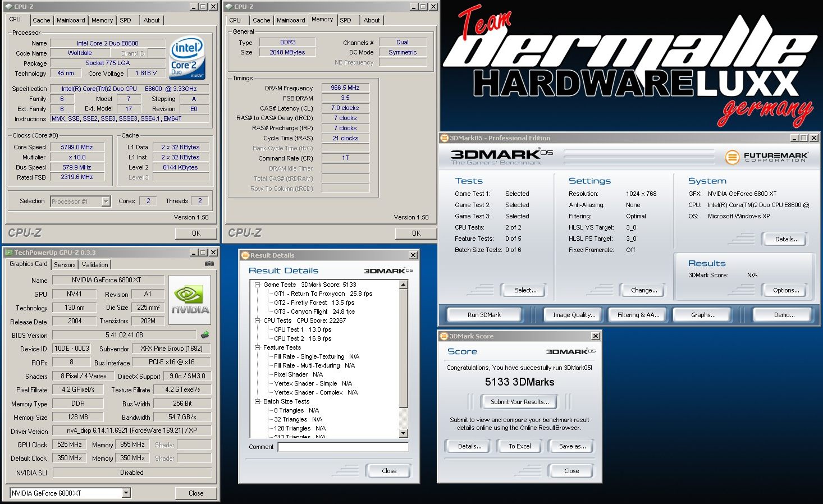Switch to the Sensors tab in GPU-Z
Viewport: 823px width, 504px height.
(65, 264)
